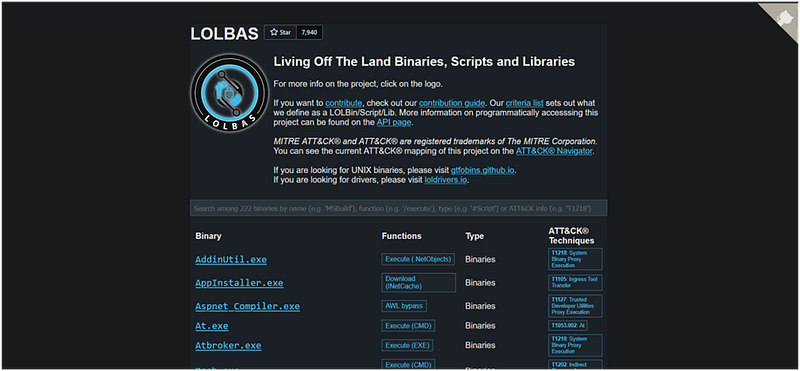Open the At.exe entry
This screenshot has height=371, width=800.
click(212, 326)
